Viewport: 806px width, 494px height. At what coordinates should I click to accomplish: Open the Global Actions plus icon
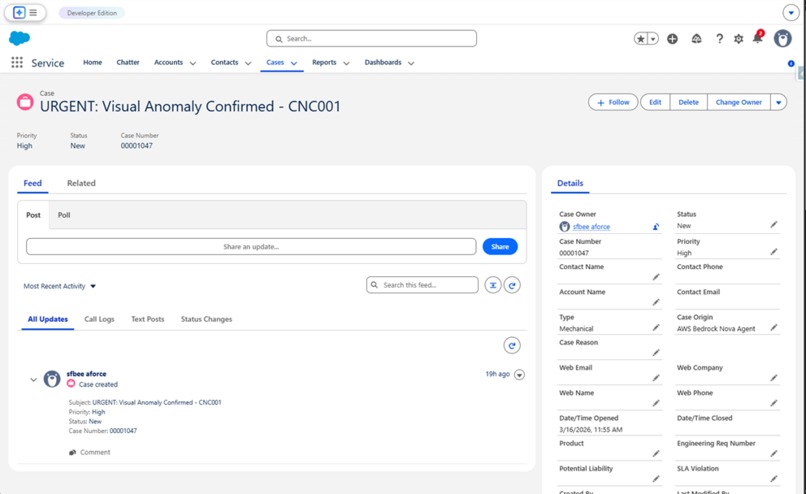tap(672, 39)
